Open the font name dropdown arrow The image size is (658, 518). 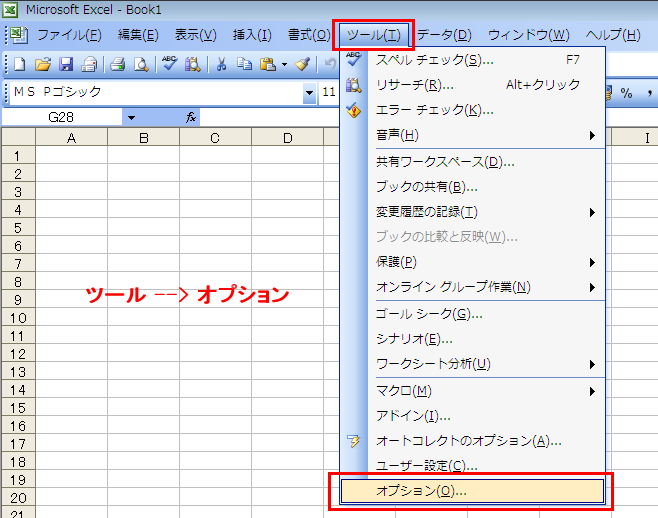point(309,93)
